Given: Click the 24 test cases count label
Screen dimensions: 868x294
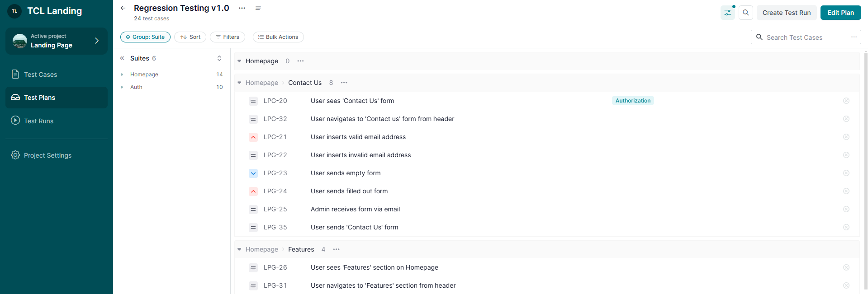Looking at the screenshot, I should pos(152,19).
